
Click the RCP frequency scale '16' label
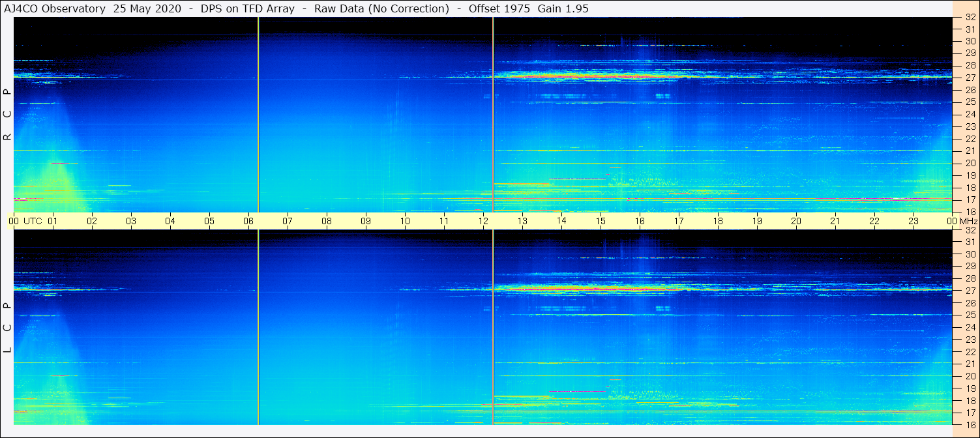coord(970,211)
